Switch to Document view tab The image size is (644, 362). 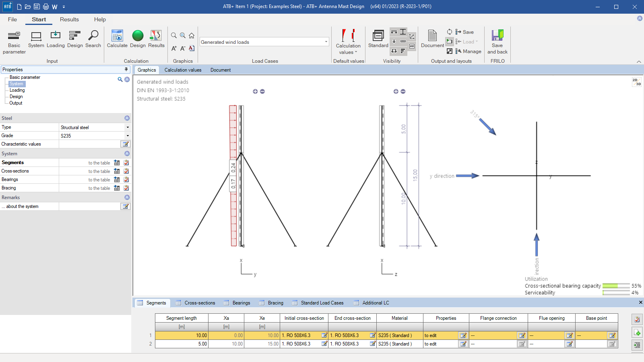[x=221, y=70]
